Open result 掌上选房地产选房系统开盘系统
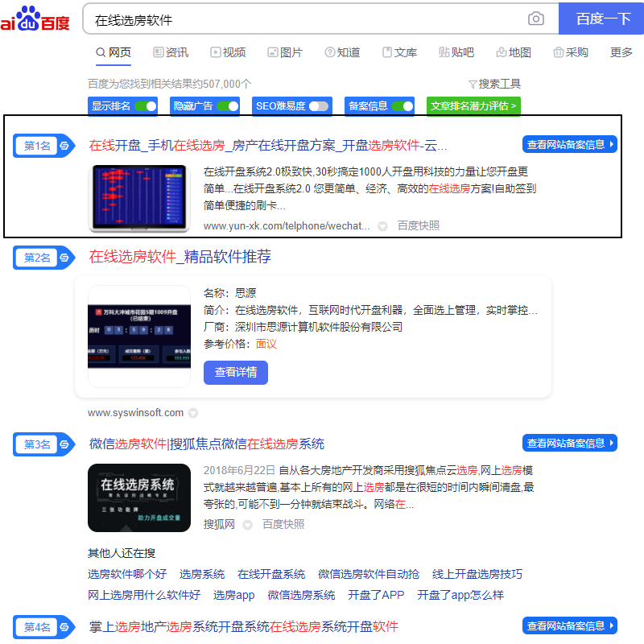644x644 pixels. (x=244, y=627)
